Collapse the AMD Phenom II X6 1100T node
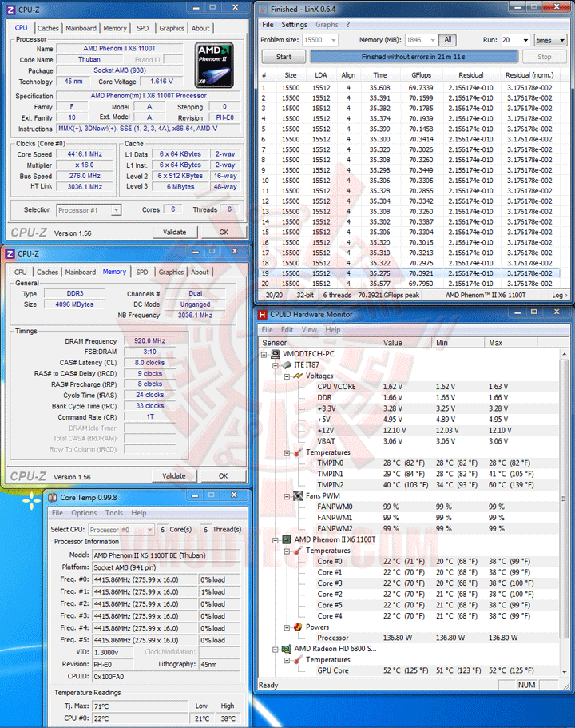The image size is (575, 728). click(x=276, y=540)
